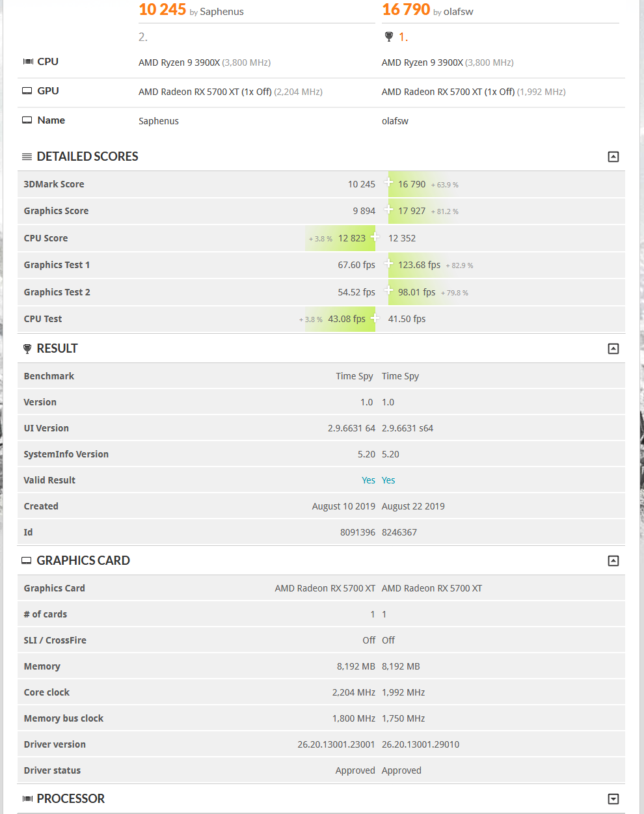Collapse the Graphics Card section

tap(613, 561)
